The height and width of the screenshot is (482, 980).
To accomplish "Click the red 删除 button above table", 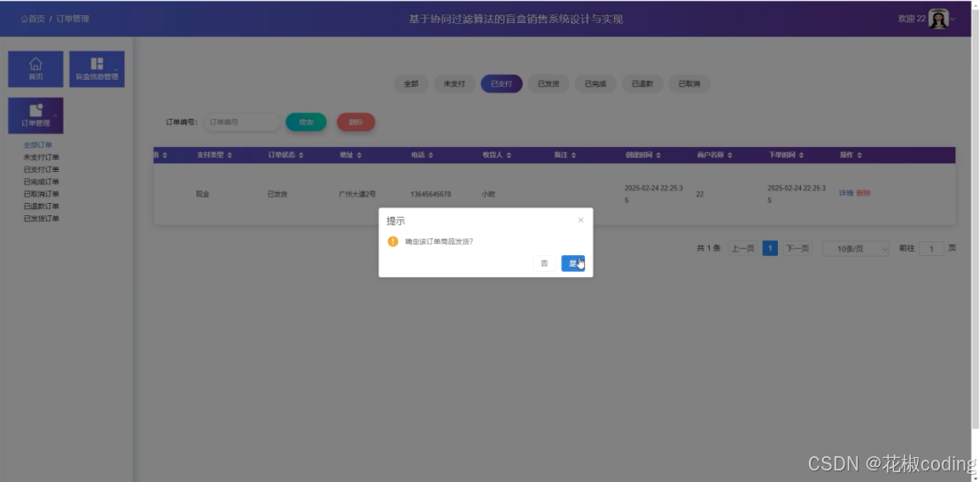I will 355,122.
